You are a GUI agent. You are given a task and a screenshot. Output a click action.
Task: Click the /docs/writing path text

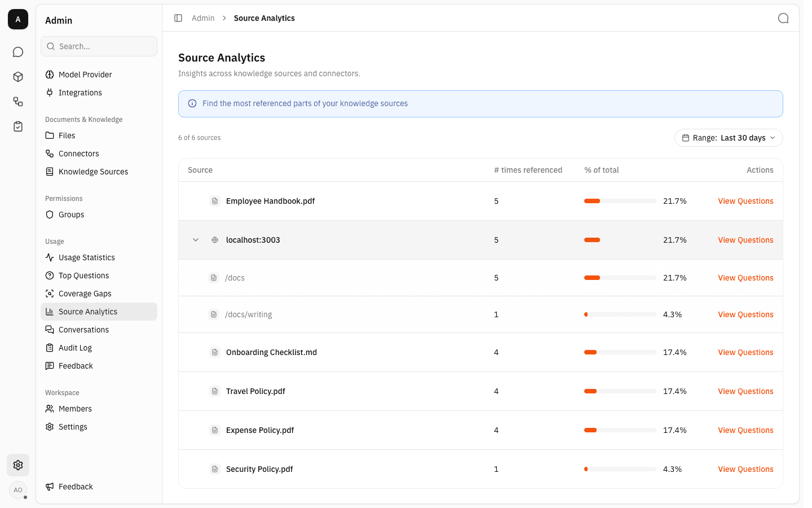coord(248,314)
